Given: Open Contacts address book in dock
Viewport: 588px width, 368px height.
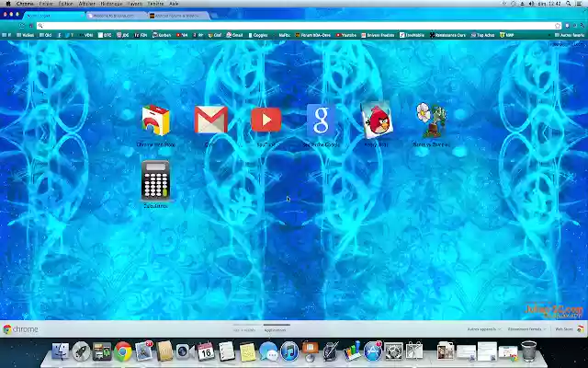Looking at the screenshot, I should click(164, 351).
